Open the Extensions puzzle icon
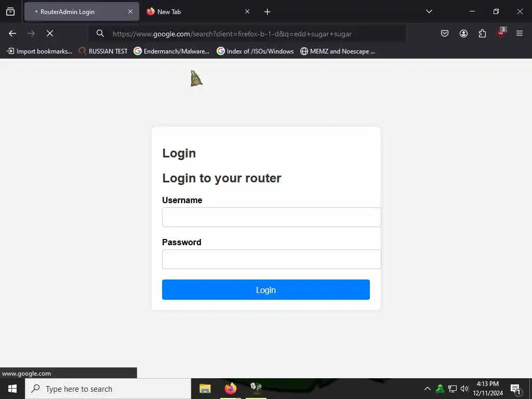The width and height of the screenshot is (532, 399). click(x=482, y=33)
